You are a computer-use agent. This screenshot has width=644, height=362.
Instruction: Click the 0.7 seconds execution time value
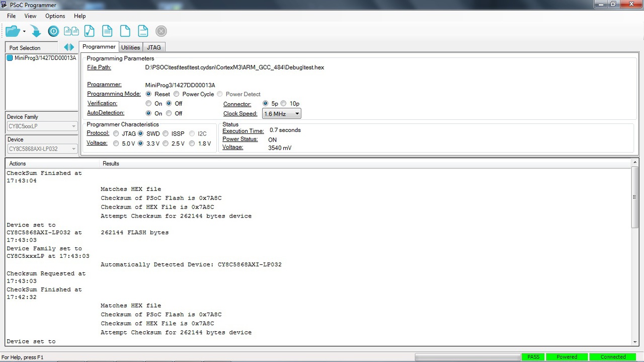click(285, 130)
